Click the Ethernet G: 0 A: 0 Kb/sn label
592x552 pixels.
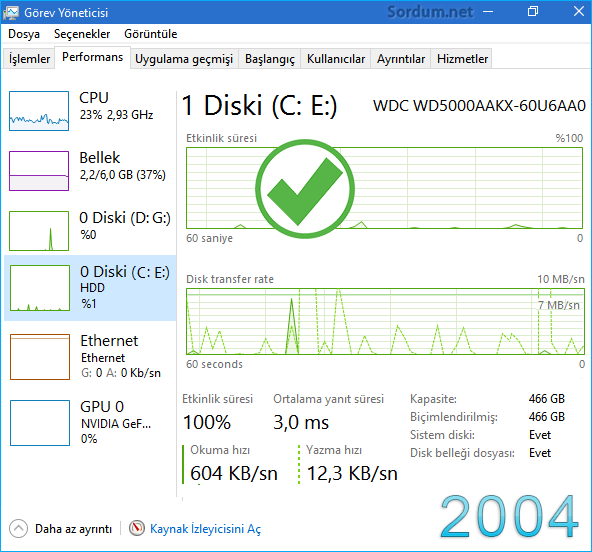click(x=120, y=357)
